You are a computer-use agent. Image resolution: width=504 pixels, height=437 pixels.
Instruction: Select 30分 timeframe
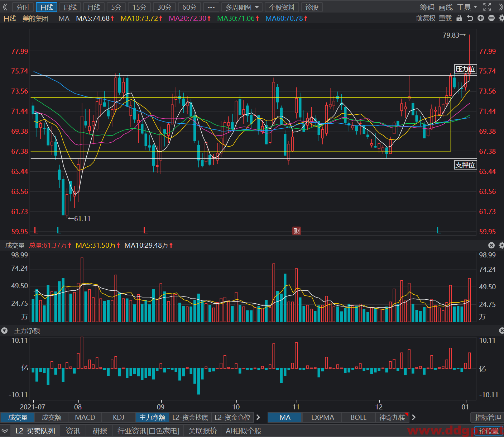pyautogui.click(x=164, y=7)
